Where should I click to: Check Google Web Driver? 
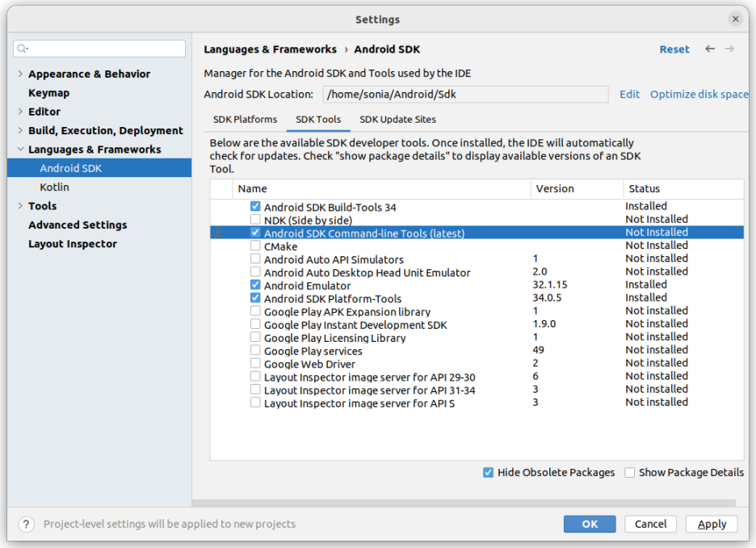[255, 363]
